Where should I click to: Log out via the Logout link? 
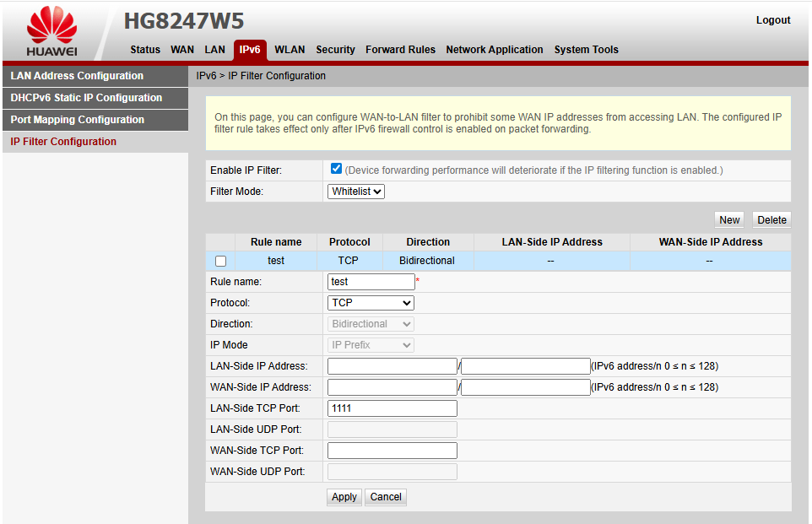click(773, 20)
